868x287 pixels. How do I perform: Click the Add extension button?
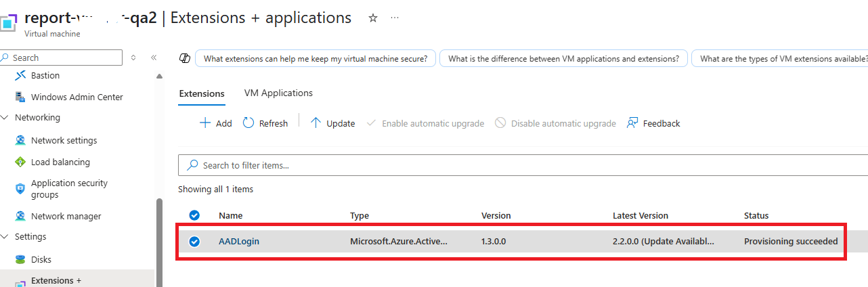pos(215,123)
